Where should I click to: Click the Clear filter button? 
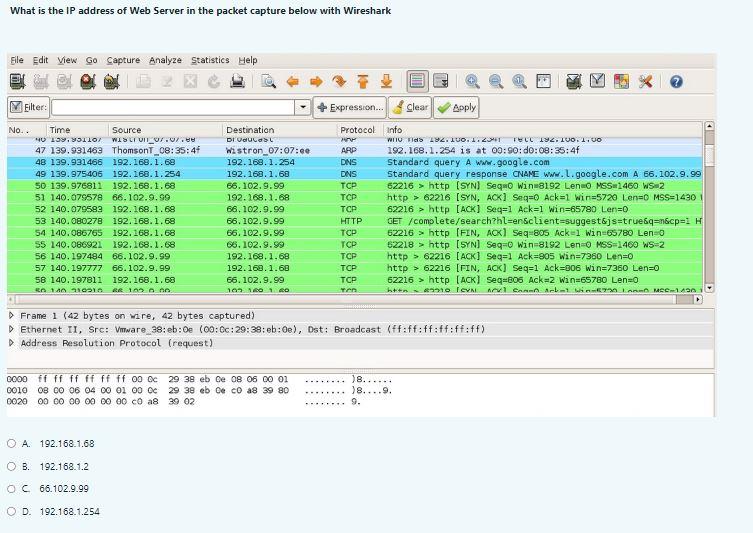(410, 107)
